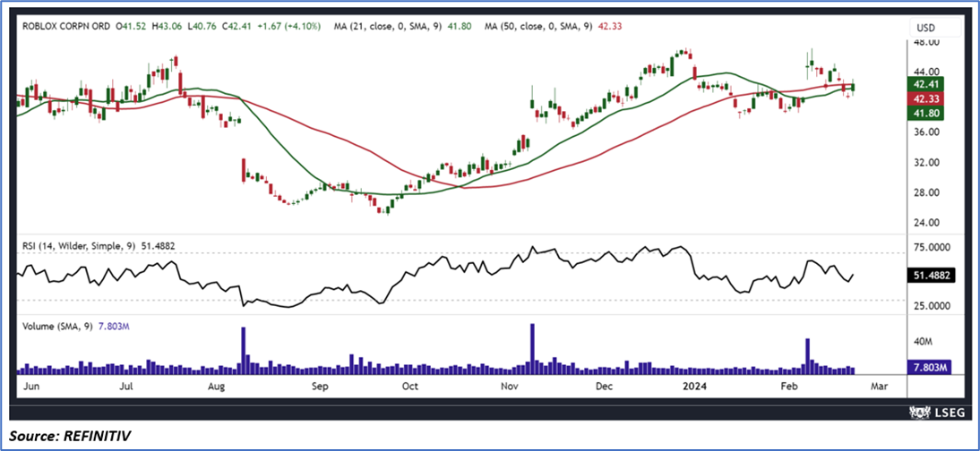Click the 28.00 price axis label
This screenshot has height=451, width=980.
click(925, 192)
